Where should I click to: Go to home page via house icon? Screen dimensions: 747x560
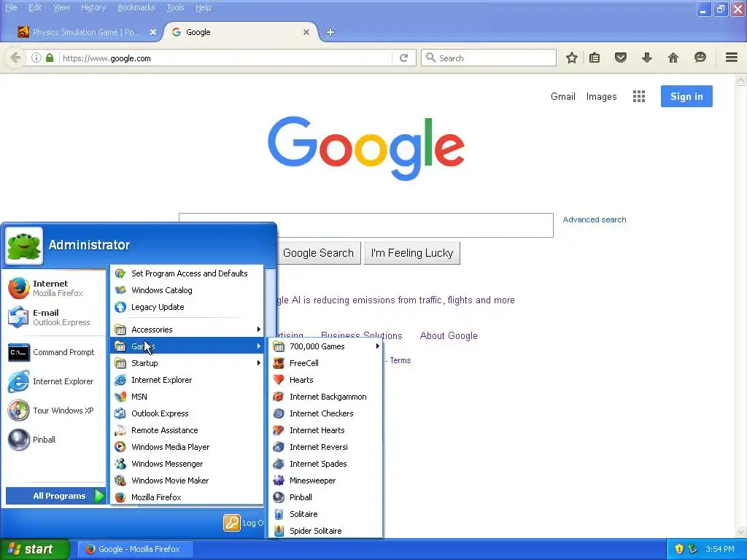pyautogui.click(x=673, y=58)
